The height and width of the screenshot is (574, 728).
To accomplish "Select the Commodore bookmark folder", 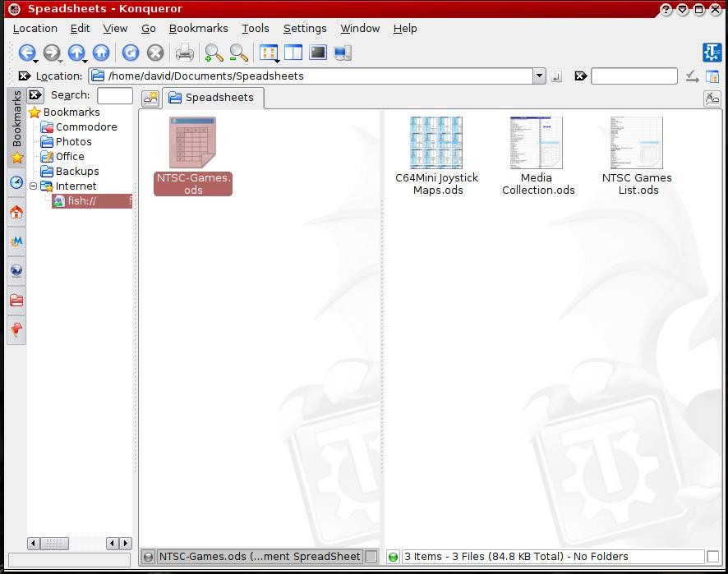I will tap(78, 126).
